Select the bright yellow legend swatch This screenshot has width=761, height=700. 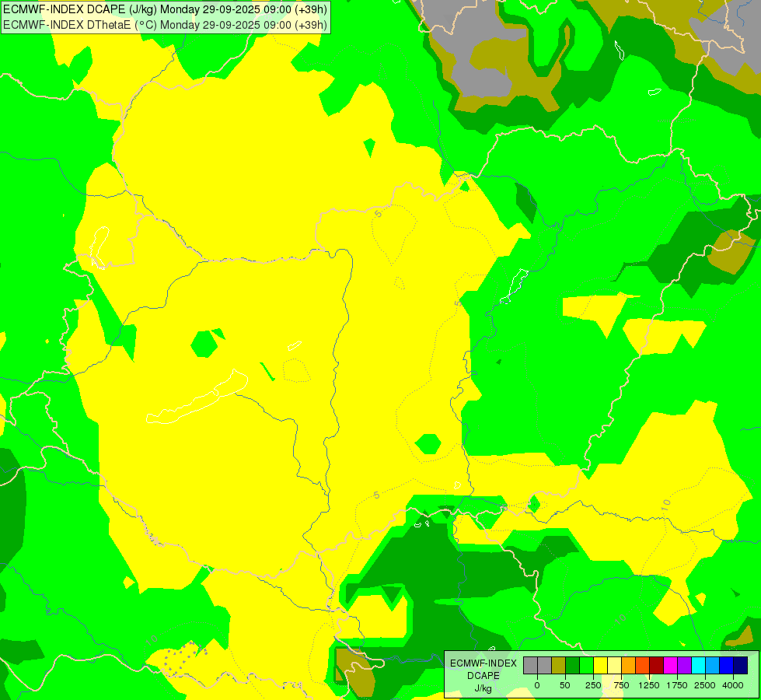click(601, 666)
